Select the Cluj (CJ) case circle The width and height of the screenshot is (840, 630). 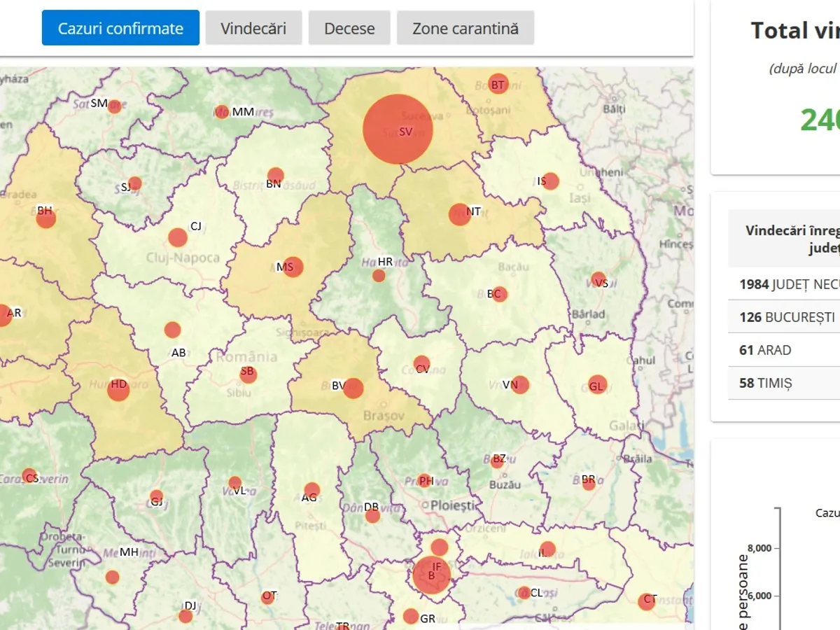pos(178,237)
